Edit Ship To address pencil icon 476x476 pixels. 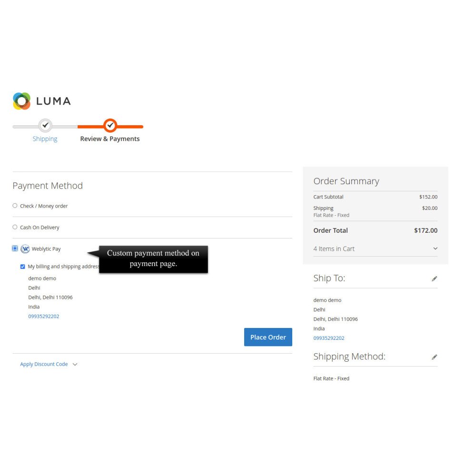click(435, 278)
